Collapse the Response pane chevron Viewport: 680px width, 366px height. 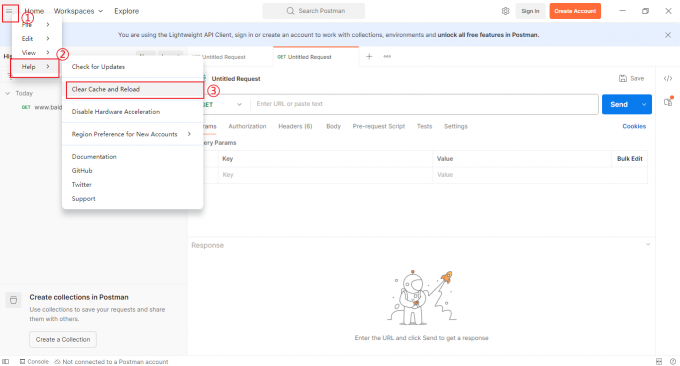(x=648, y=245)
